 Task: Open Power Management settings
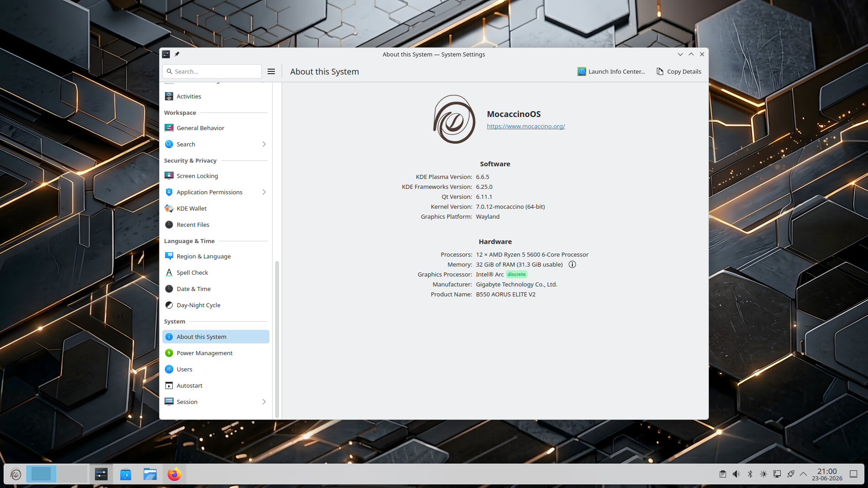[x=216, y=353]
